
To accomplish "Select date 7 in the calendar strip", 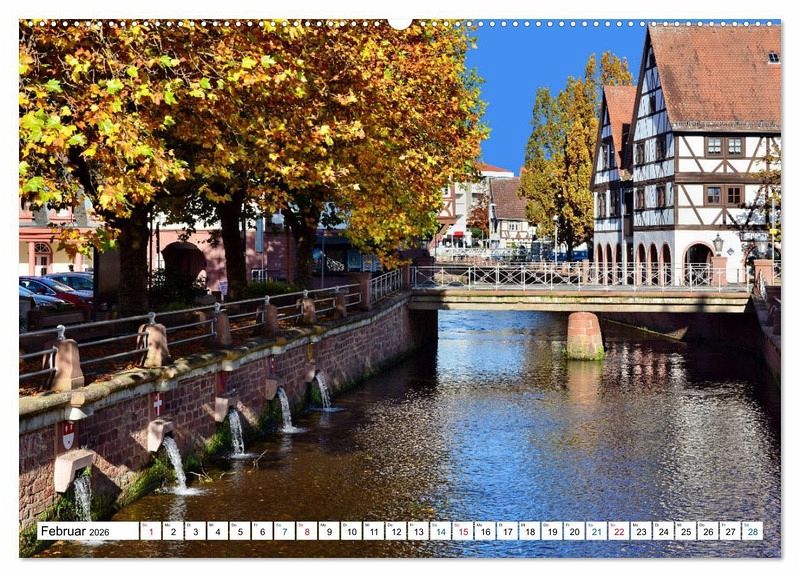I will [284, 531].
